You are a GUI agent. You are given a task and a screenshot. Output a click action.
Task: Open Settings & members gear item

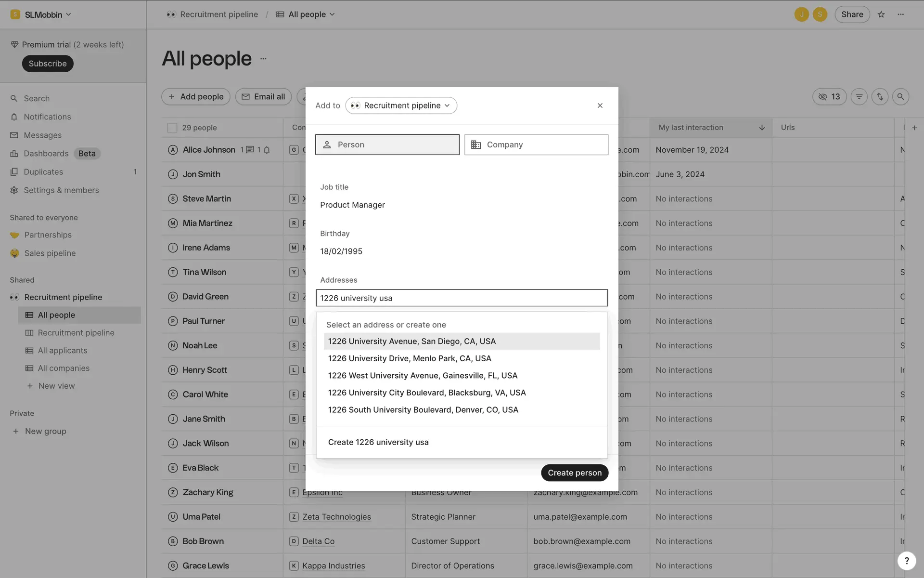click(x=61, y=190)
